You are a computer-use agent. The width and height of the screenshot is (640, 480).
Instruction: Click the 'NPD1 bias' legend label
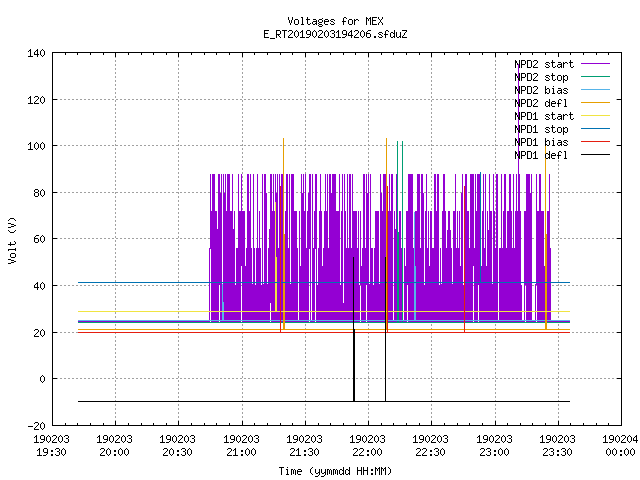541,142
